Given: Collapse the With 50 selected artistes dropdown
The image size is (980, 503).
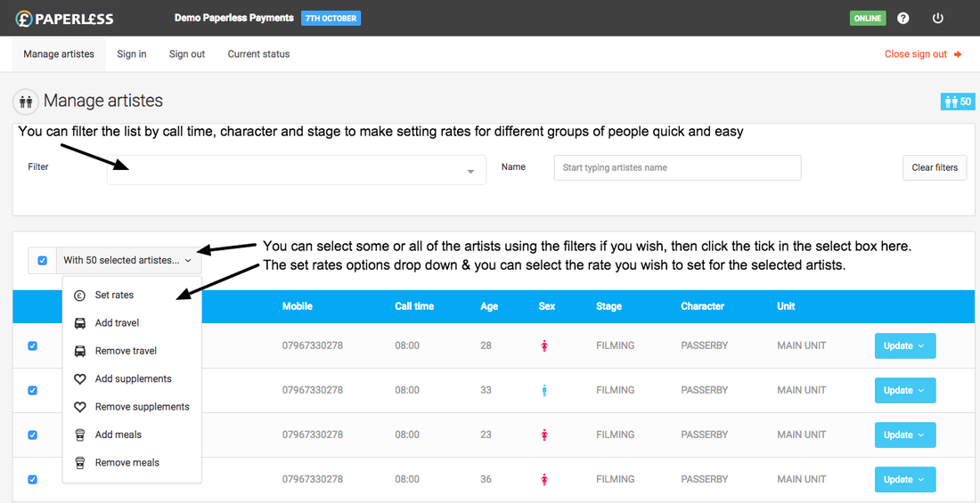Looking at the screenshot, I should [127, 261].
